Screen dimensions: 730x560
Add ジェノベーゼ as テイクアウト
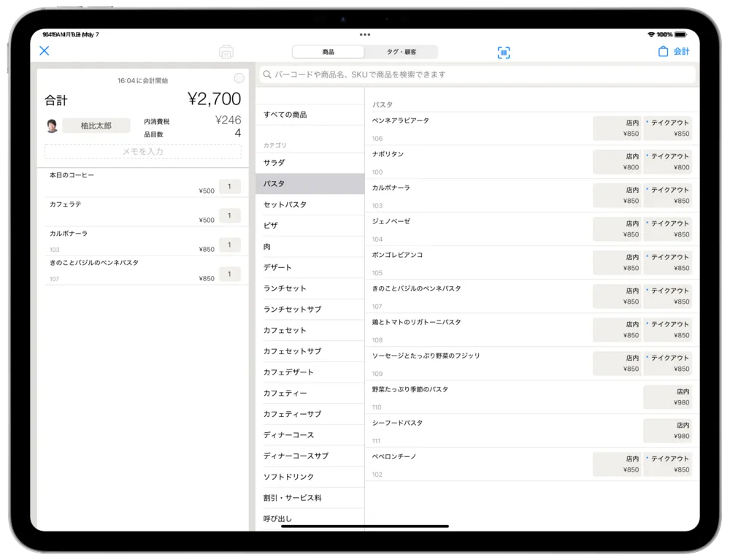(x=667, y=229)
